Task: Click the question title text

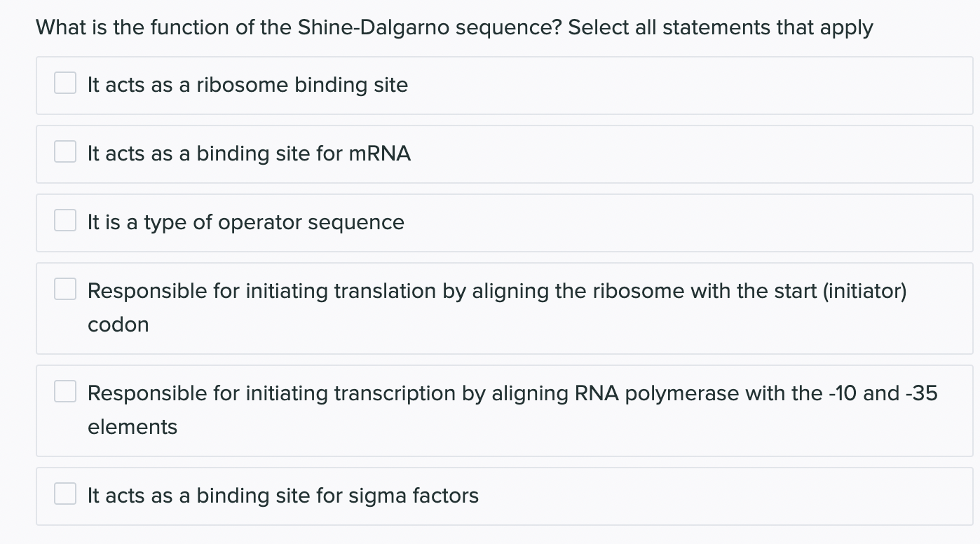Action: pyautogui.click(x=454, y=27)
